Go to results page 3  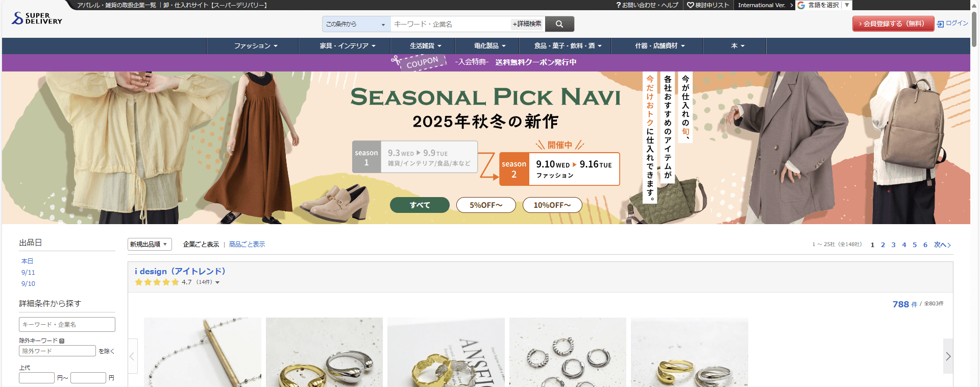pos(893,245)
